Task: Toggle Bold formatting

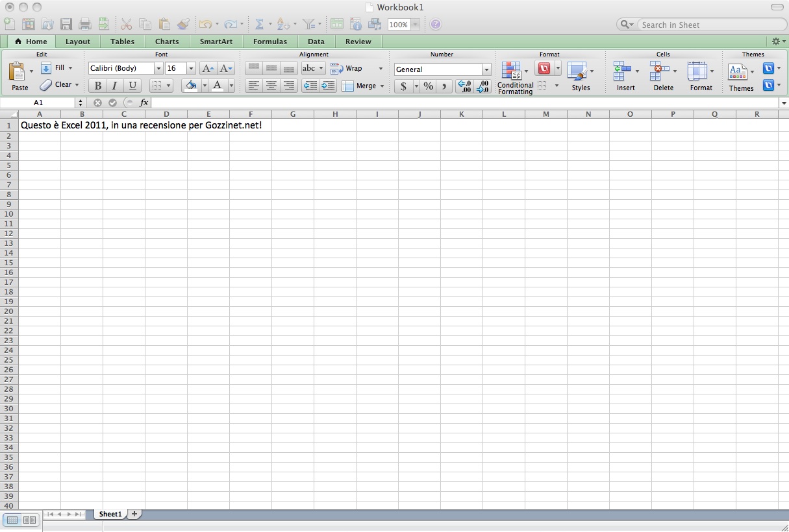Action: coord(98,86)
